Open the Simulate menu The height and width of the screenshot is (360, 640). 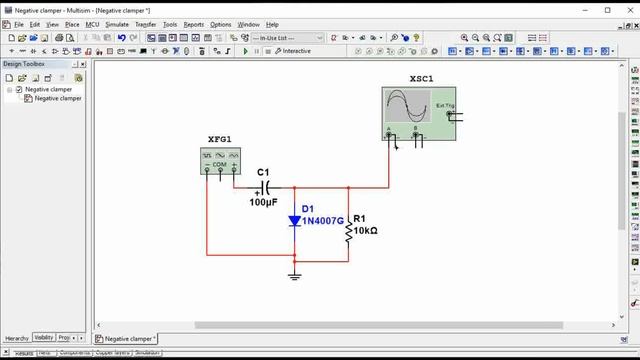(x=117, y=24)
